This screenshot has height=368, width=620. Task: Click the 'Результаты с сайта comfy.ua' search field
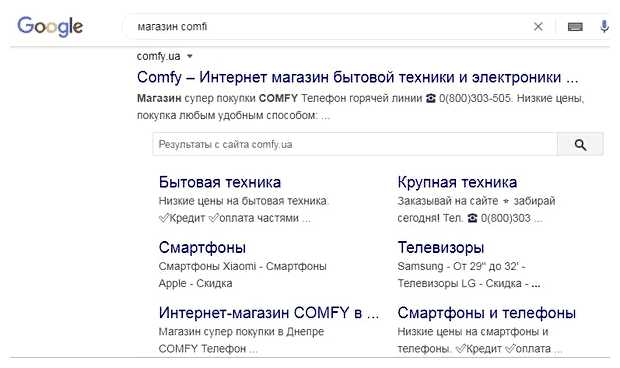(355, 145)
